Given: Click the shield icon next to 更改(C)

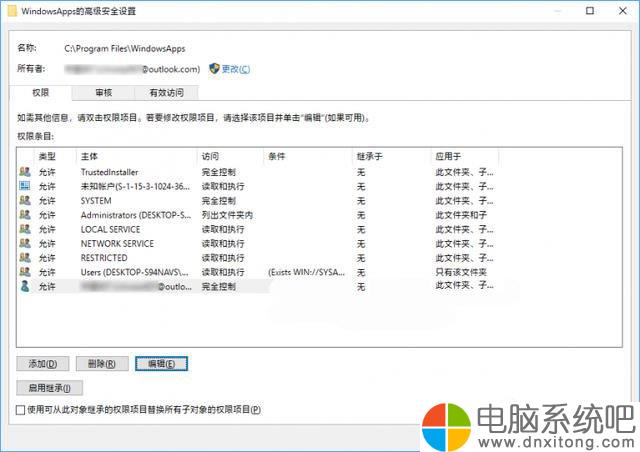Looking at the screenshot, I should (214, 69).
